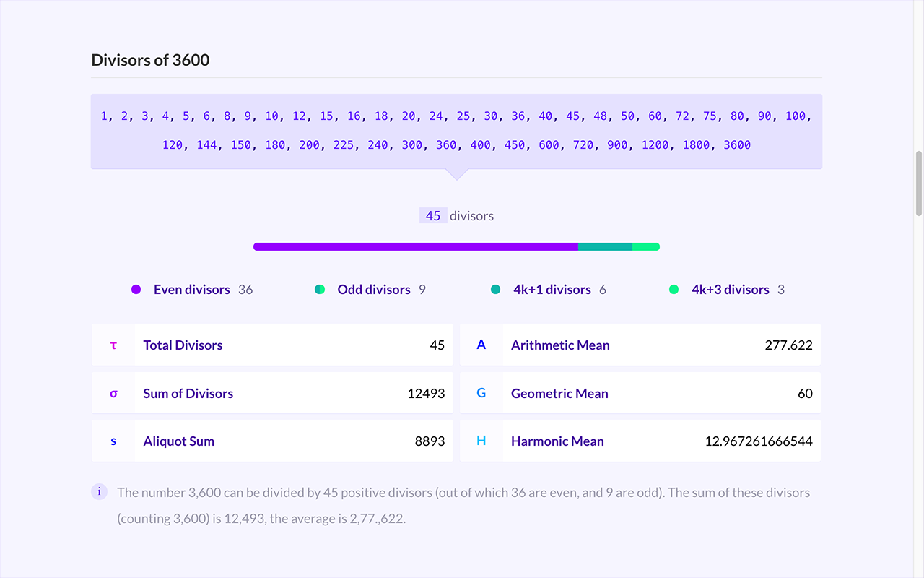Click the info icon before the summary paragraph
This screenshot has height=578, width=924.
(100, 492)
